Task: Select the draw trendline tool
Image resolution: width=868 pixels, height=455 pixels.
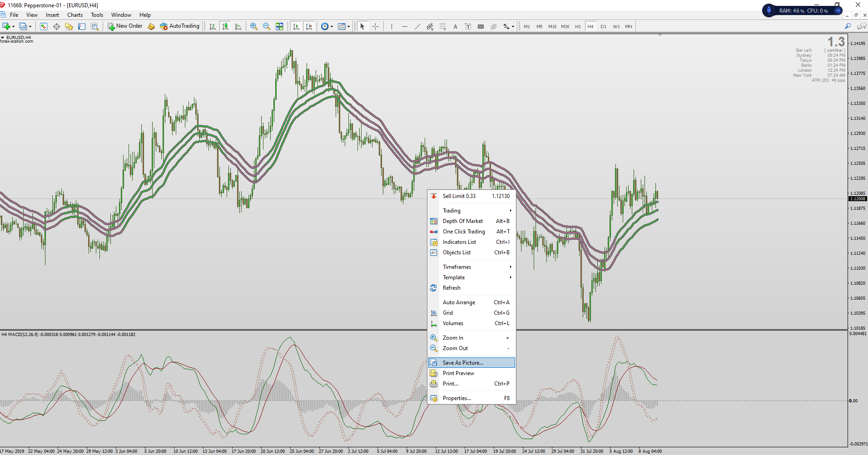Action: [417, 26]
